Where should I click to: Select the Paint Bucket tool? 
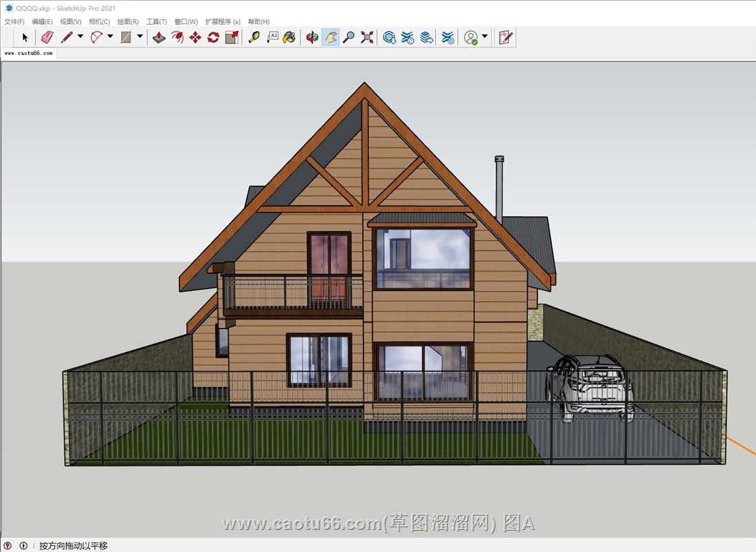290,37
